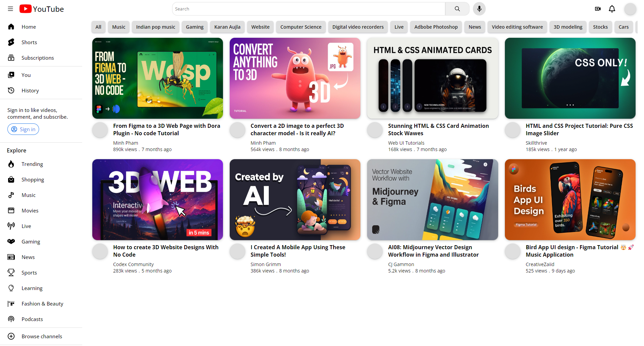Click Browse channels plus icon
644x346 pixels.
coord(11,336)
